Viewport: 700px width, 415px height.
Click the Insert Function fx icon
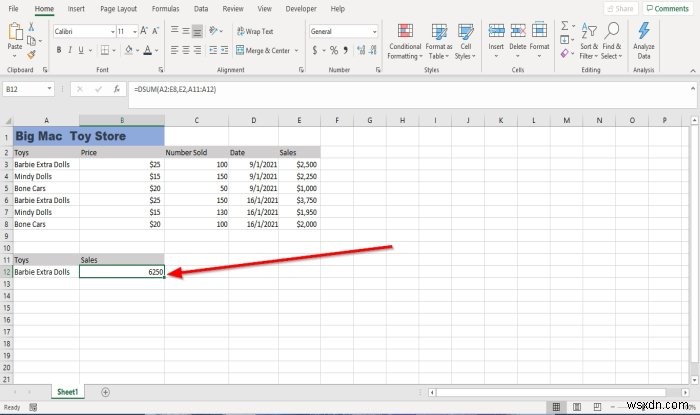(117, 89)
